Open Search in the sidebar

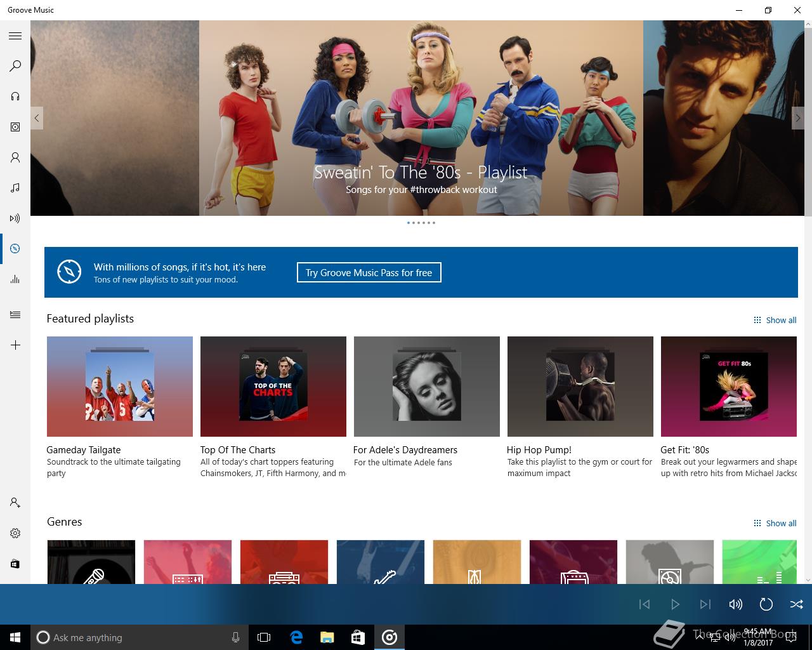[x=15, y=66]
